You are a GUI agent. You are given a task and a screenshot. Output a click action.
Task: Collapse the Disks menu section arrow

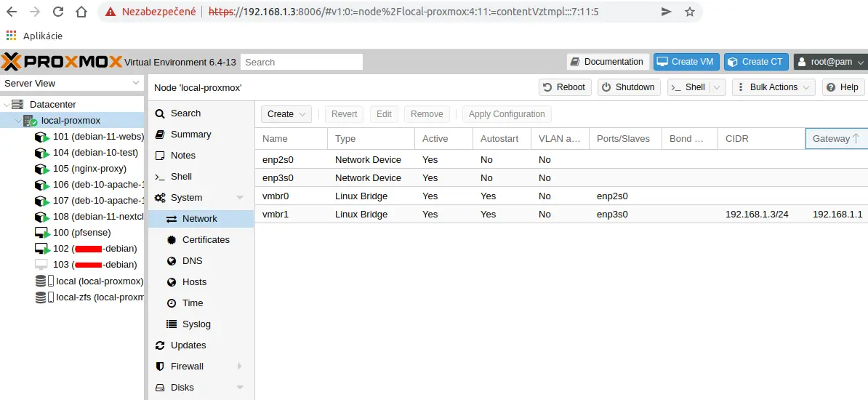(x=240, y=387)
